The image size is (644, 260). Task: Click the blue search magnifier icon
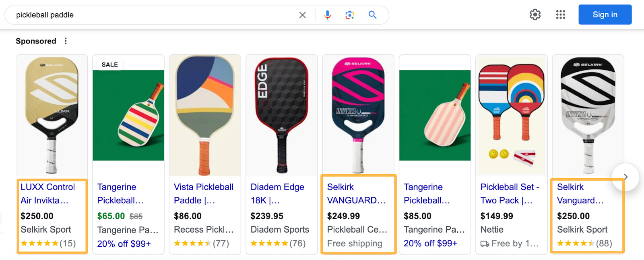coord(372,15)
